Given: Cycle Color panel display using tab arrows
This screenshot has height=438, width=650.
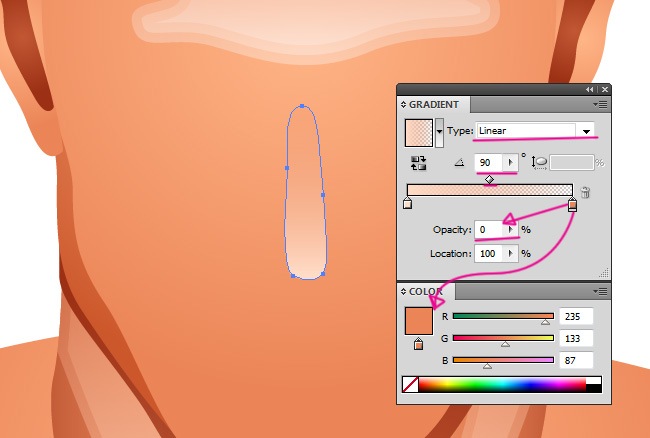Looking at the screenshot, I should tap(403, 292).
